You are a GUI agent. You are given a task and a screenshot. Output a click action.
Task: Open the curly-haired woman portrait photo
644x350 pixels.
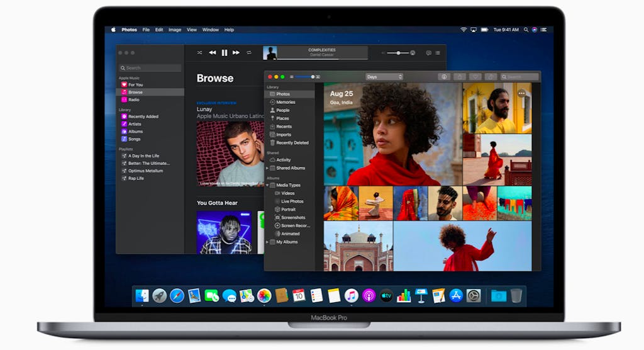pyautogui.click(x=392, y=134)
